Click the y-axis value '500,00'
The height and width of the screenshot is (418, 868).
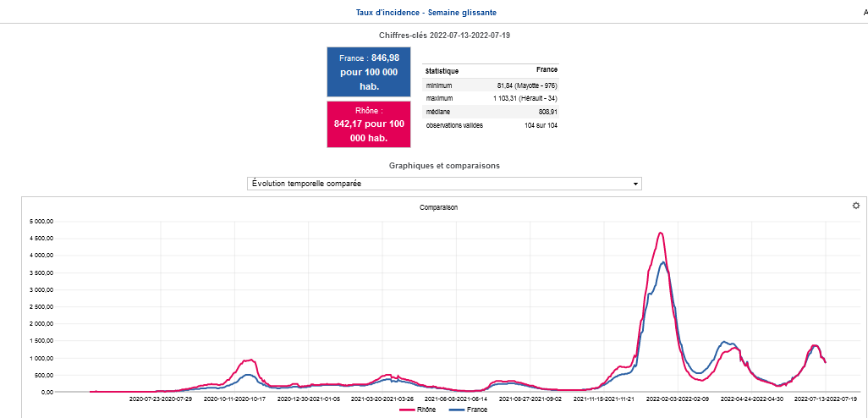pos(44,375)
